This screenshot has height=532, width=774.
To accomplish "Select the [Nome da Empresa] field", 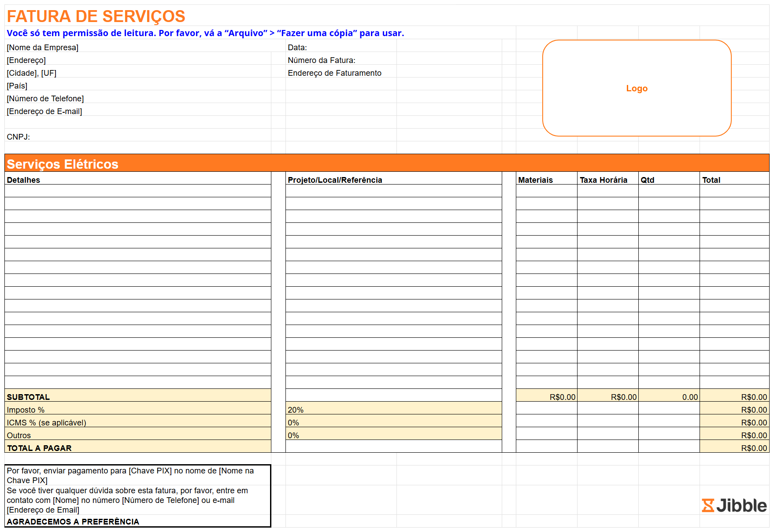I will 43,48.
